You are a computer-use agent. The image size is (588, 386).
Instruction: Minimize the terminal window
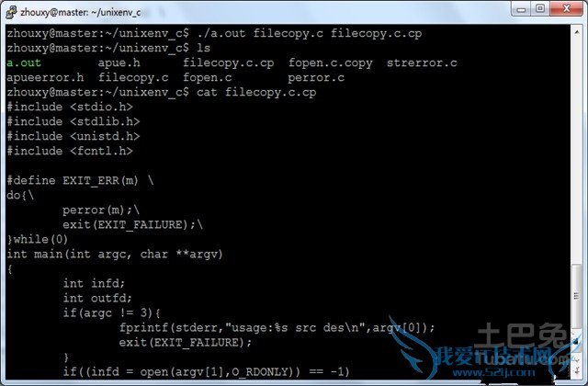coord(521,9)
